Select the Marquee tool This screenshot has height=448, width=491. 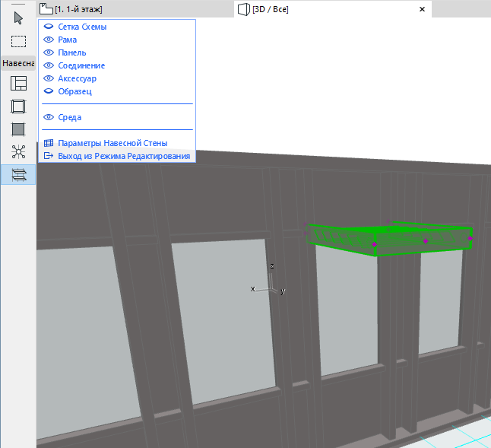pyautogui.click(x=18, y=41)
